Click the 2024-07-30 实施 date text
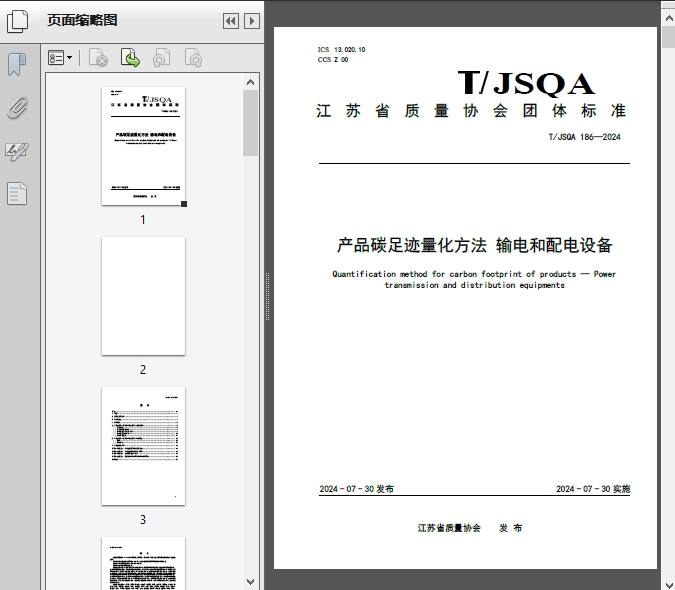This screenshot has height=590, width=675. point(593,489)
